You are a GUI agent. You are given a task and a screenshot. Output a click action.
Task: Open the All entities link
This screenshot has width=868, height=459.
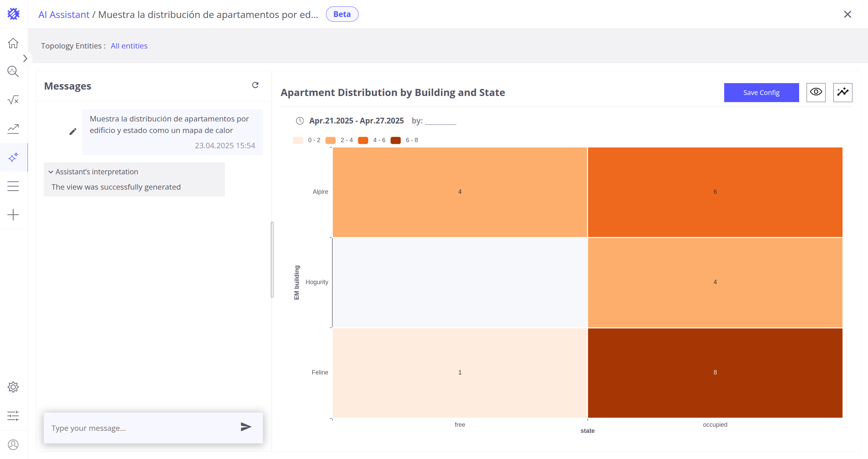pos(129,46)
